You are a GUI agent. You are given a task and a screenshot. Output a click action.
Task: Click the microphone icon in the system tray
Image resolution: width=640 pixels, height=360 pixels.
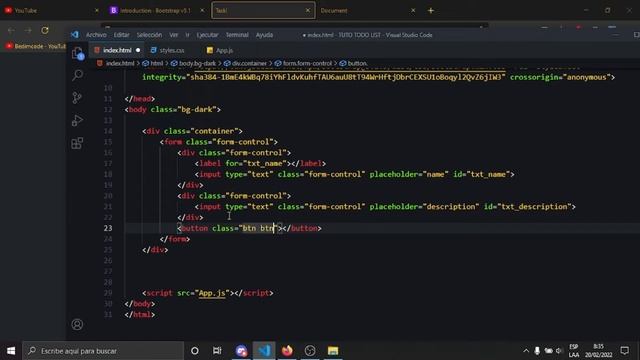tap(537, 351)
